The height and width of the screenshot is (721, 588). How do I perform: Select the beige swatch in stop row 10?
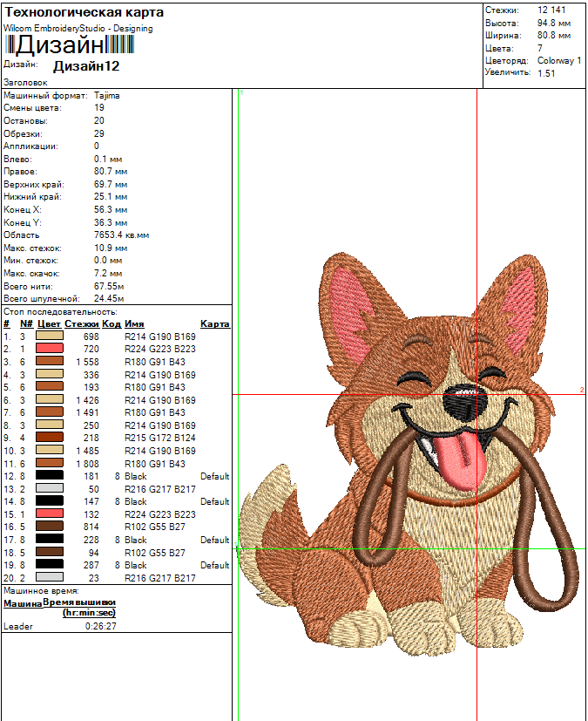(x=50, y=450)
